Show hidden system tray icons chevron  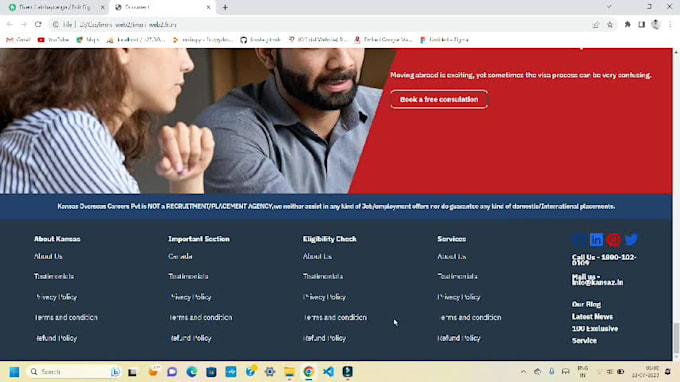coord(523,372)
